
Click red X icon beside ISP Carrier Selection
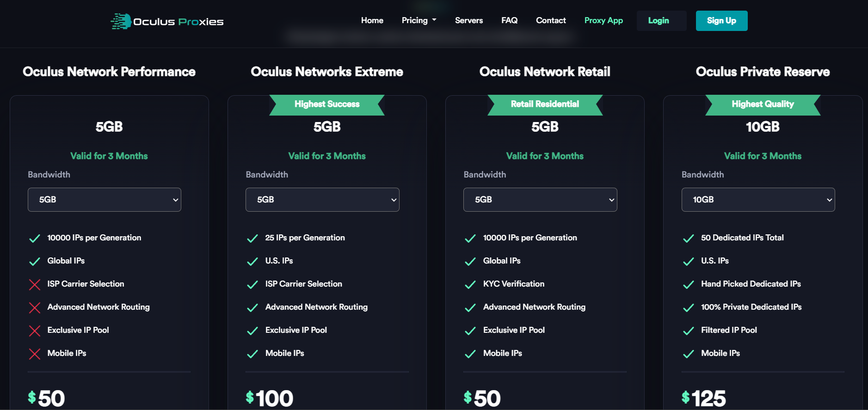(x=35, y=284)
